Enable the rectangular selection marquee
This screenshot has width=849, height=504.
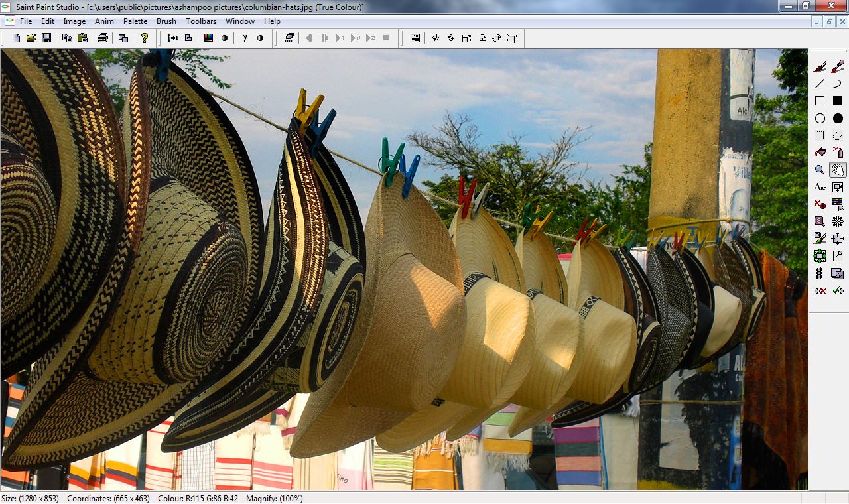[820, 135]
